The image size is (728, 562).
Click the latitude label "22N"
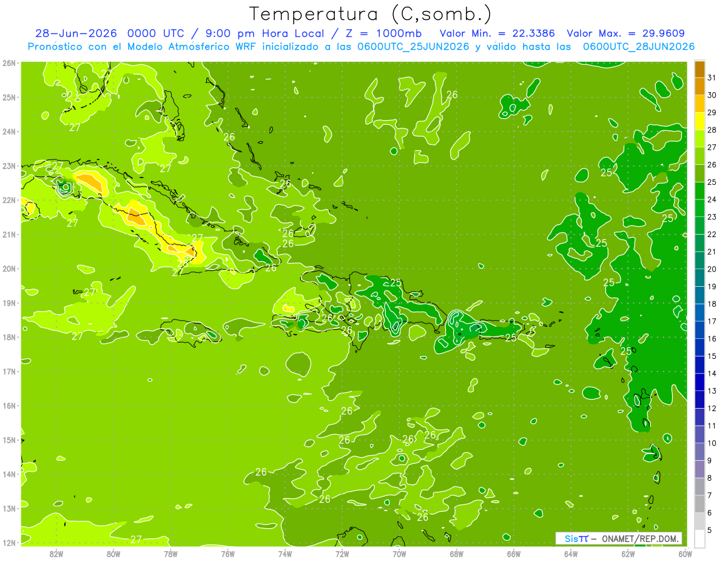tap(9, 200)
